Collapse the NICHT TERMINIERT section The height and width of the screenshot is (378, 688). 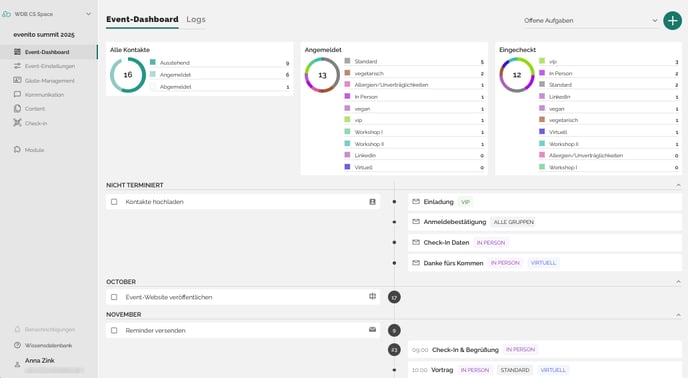(678, 185)
